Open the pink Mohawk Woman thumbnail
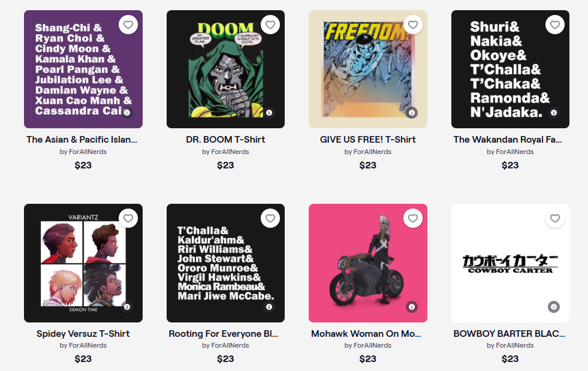This screenshot has height=371, width=588. 368,263
